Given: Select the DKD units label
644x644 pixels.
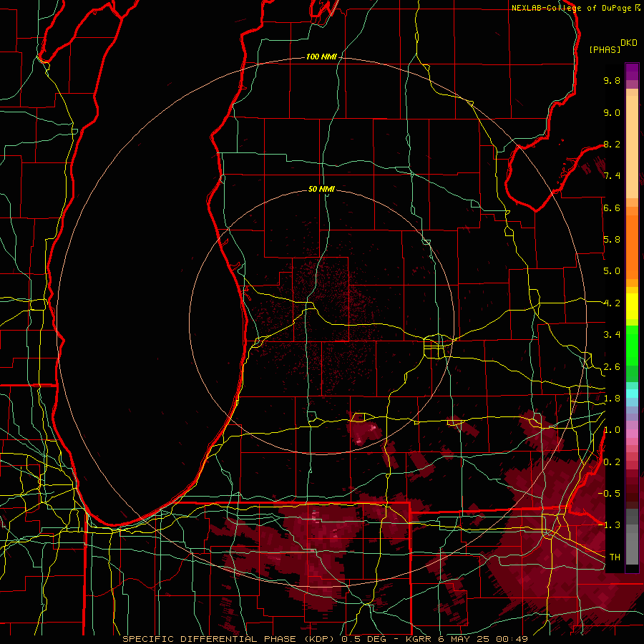Looking at the screenshot, I should [x=629, y=43].
